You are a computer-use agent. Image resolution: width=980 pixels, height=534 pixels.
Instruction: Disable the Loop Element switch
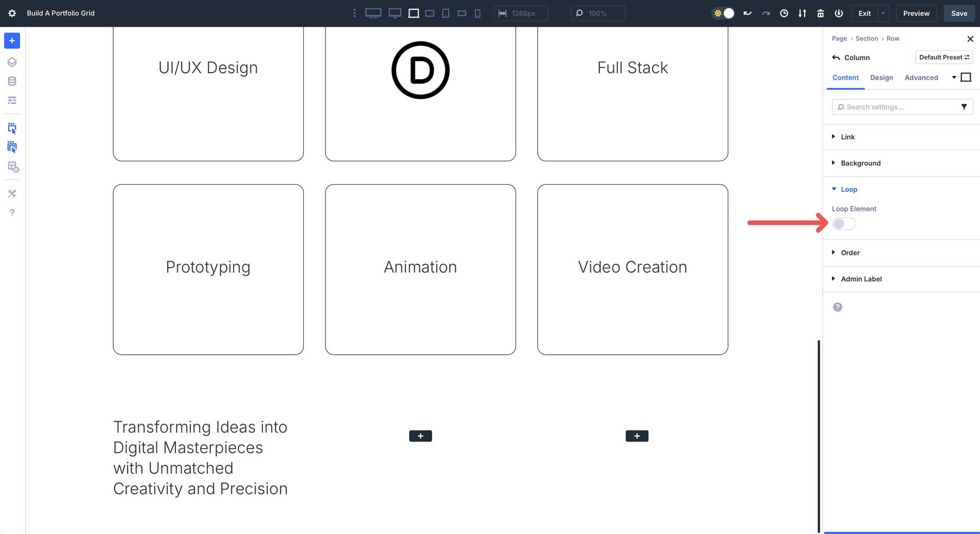pyautogui.click(x=843, y=223)
